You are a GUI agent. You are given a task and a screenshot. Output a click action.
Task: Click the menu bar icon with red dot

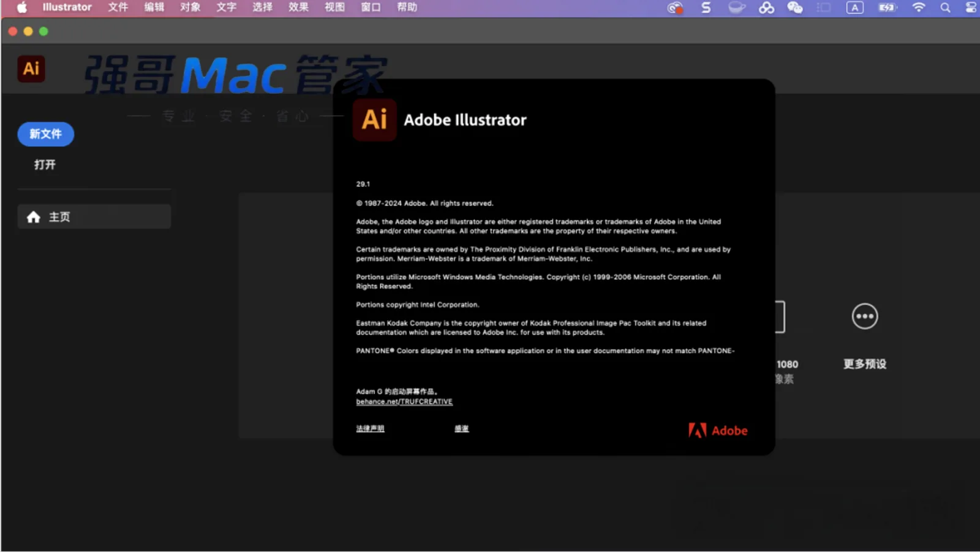675,8
